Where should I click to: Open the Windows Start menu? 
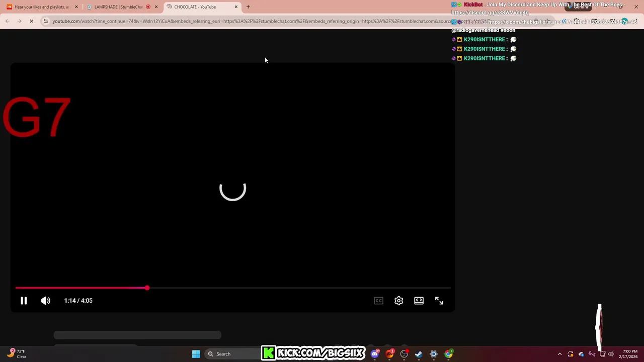[x=196, y=354]
